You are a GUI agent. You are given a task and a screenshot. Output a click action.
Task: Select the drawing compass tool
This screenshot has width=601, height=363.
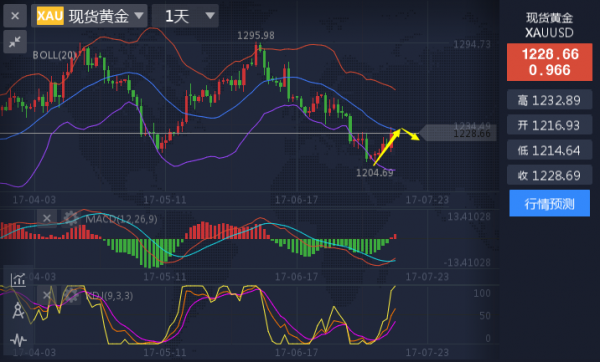click(18, 310)
